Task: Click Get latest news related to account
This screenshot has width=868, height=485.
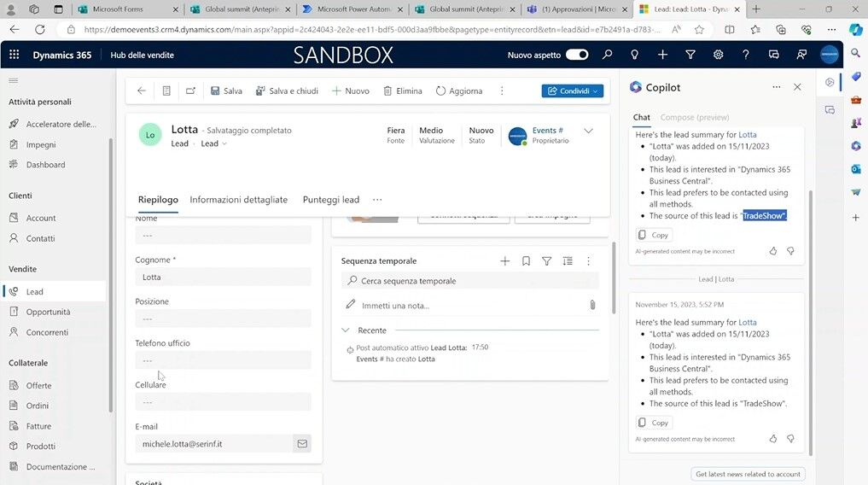Action: click(x=748, y=474)
